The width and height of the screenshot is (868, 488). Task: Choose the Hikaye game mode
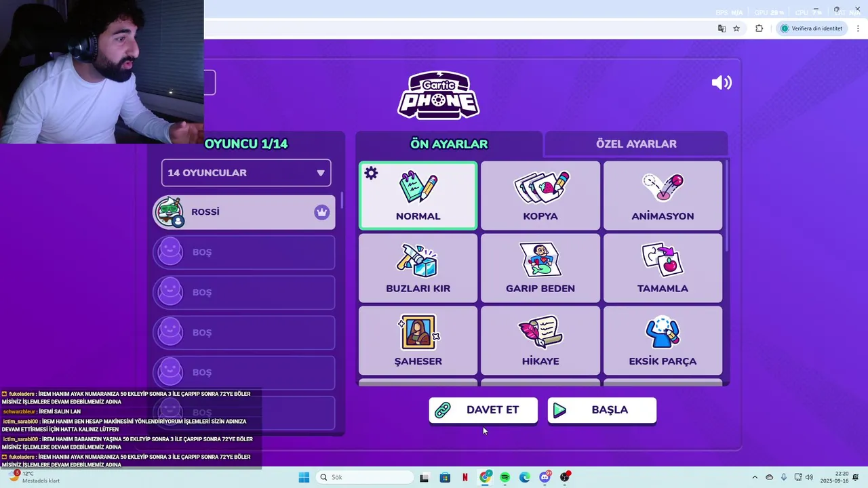point(540,341)
